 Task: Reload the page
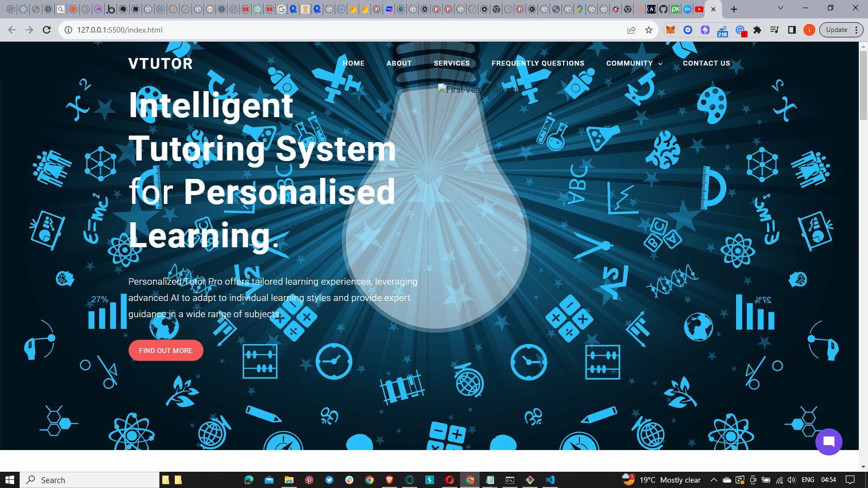47,30
